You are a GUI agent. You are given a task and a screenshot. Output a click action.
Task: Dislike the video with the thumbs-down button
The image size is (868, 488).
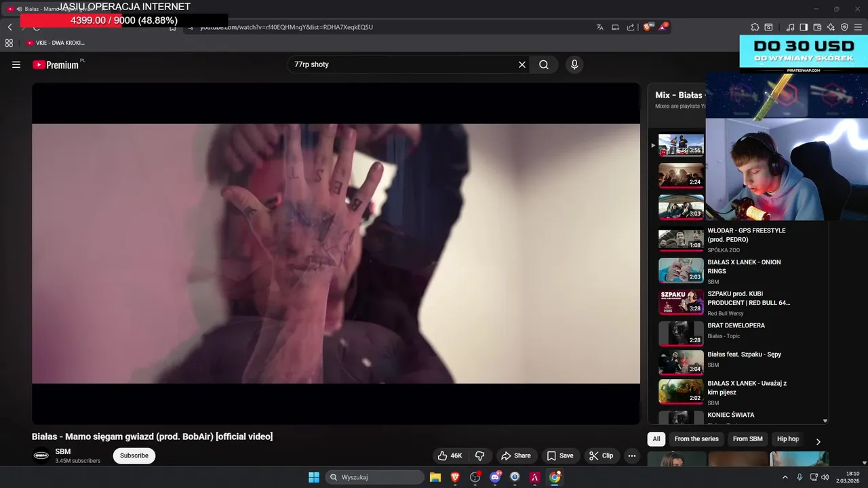click(x=479, y=455)
